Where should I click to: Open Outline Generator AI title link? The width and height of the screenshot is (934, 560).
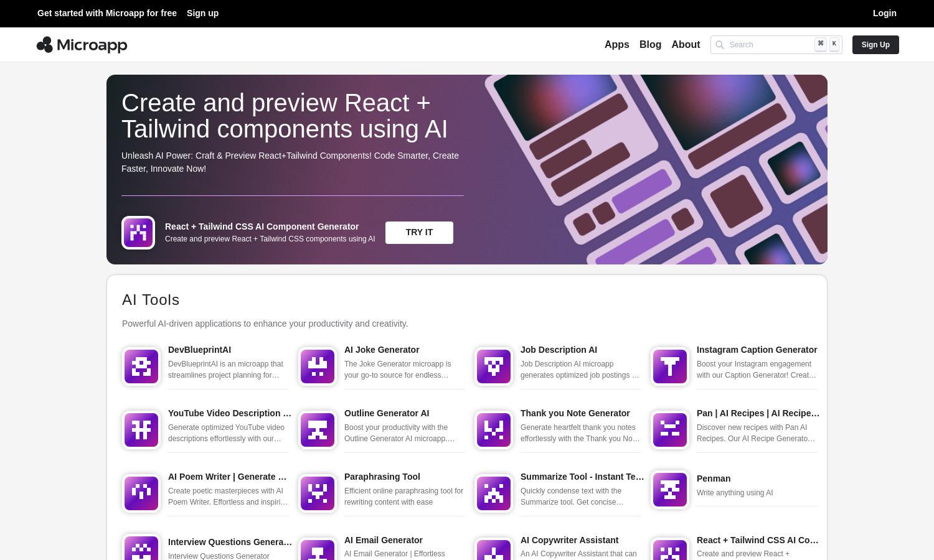point(387,413)
